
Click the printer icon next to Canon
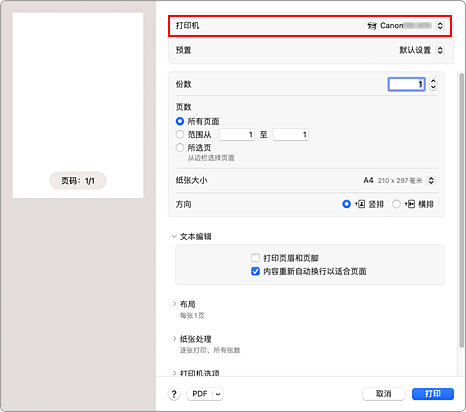[372, 26]
